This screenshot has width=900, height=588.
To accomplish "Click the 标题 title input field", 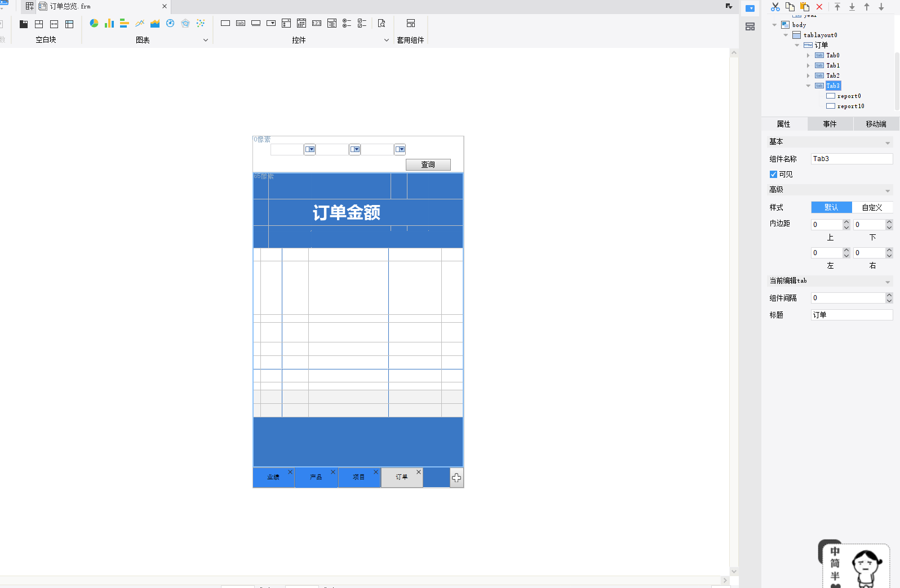I will (852, 315).
